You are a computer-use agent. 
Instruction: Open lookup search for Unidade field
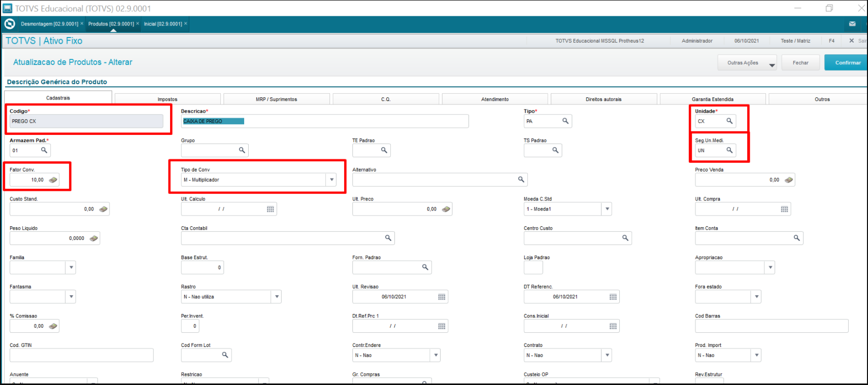tap(729, 121)
